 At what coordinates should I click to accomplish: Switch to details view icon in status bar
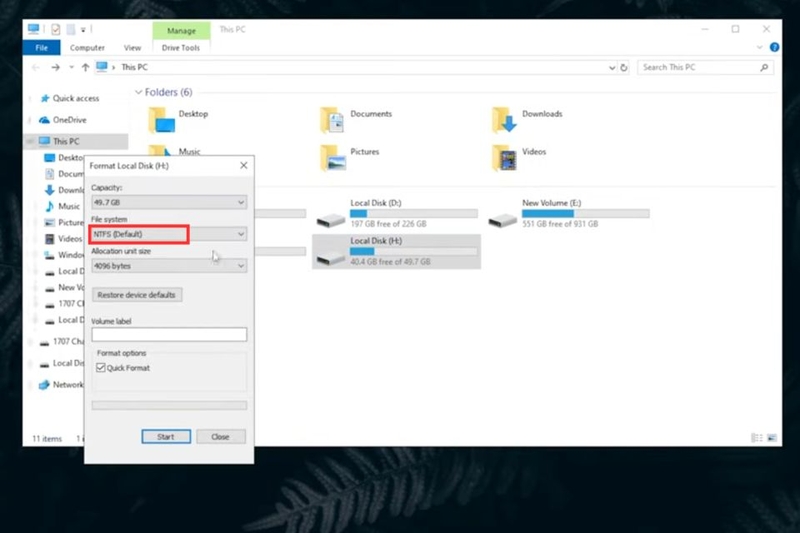pyautogui.click(x=757, y=438)
